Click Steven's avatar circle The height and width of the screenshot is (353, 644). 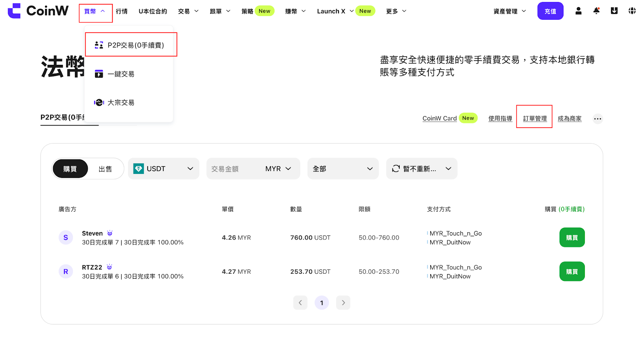[x=66, y=237]
